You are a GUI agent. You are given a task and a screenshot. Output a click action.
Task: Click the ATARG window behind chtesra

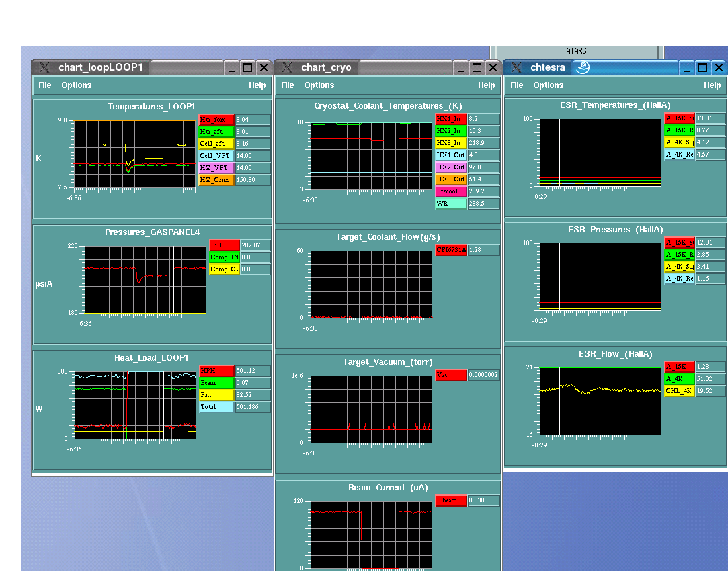pyautogui.click(x=576, y=52)
